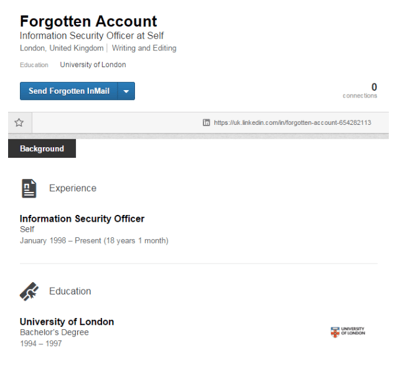Click the star bookmark icon
Image resolution: width=400 pixels, height=369 pixels.
coord(19,123)
